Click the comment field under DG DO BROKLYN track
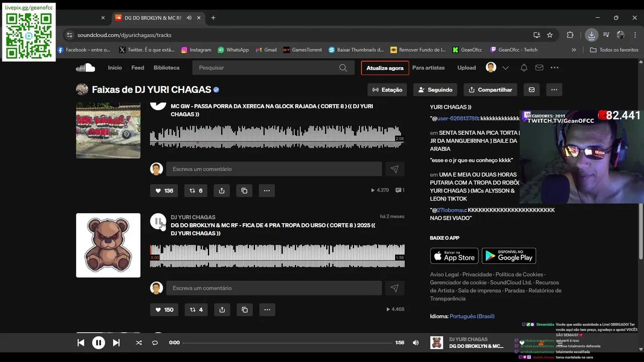This screenshot has width=644, height=362. click(274, 288)
